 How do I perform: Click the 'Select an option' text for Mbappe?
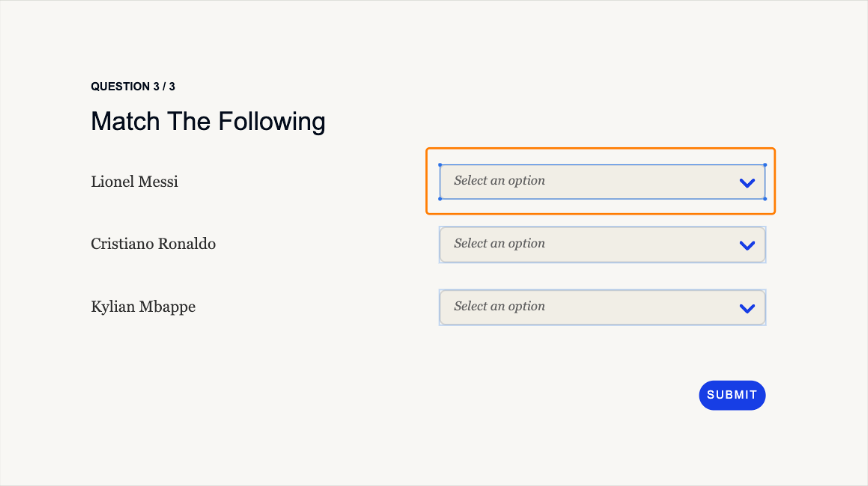tap(499, 306)
